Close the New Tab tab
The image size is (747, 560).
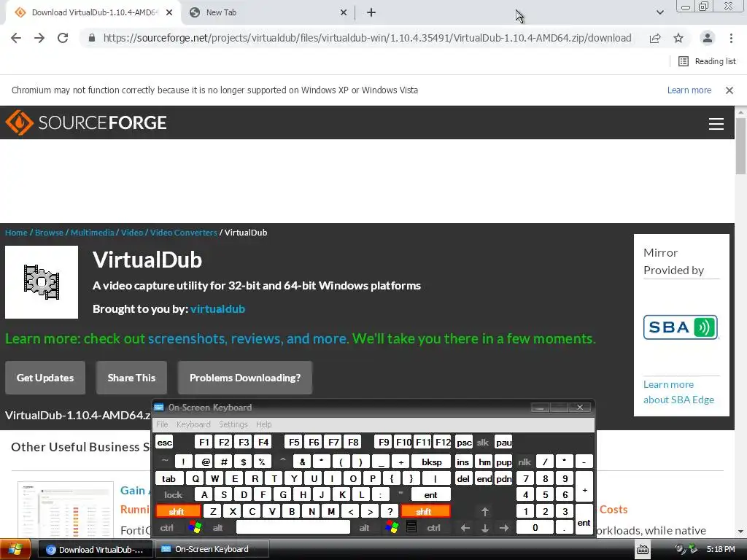[344, 12]
